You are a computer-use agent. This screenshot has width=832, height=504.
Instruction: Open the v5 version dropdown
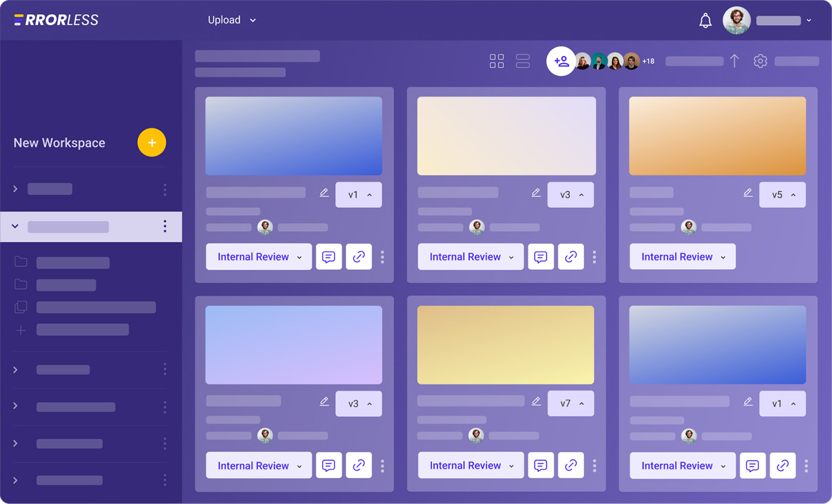[x=782, y=195]
